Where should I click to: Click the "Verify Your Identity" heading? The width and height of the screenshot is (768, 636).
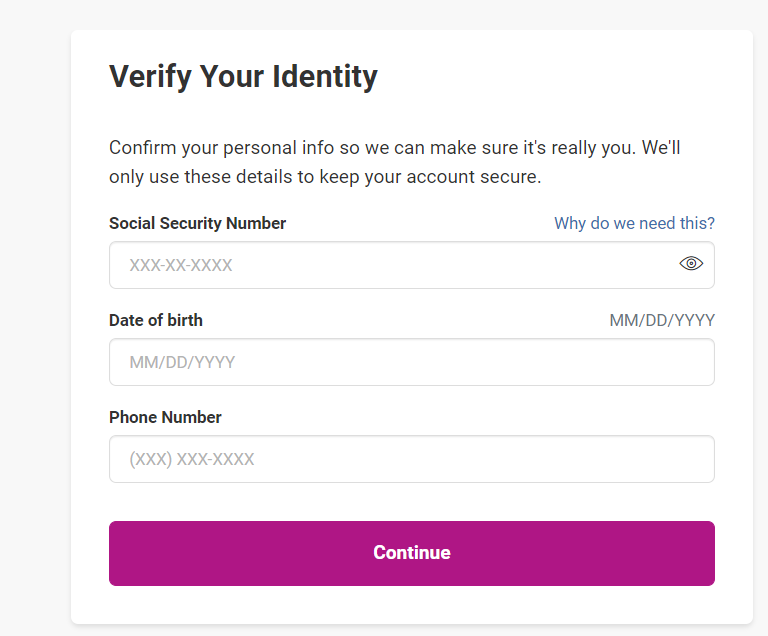pos(243,77)
